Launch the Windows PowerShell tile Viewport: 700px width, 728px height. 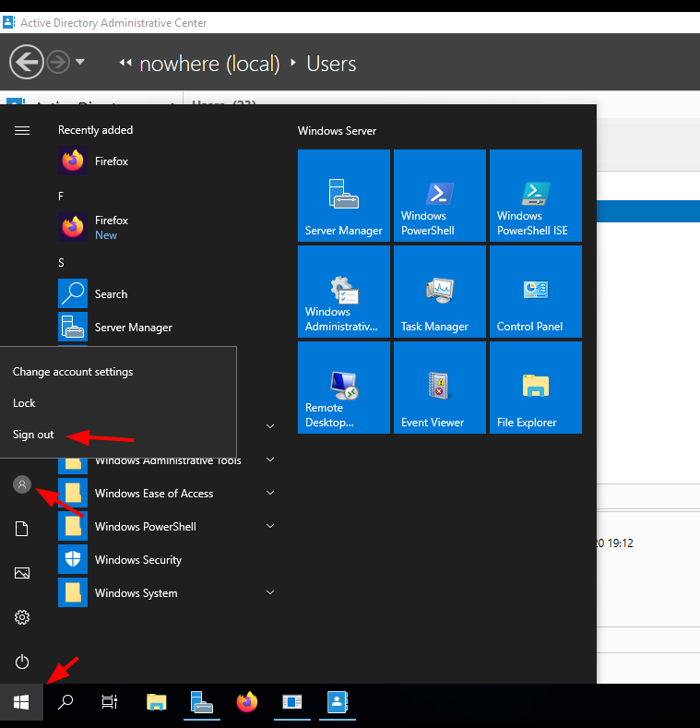click(x=440, y=196)
